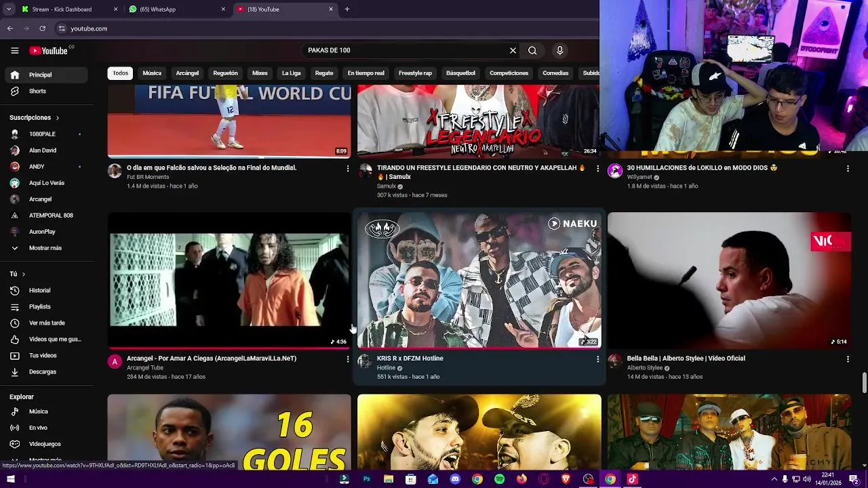Open options menu for 30 Humillaciones video
868x488 pixels.
848,168
